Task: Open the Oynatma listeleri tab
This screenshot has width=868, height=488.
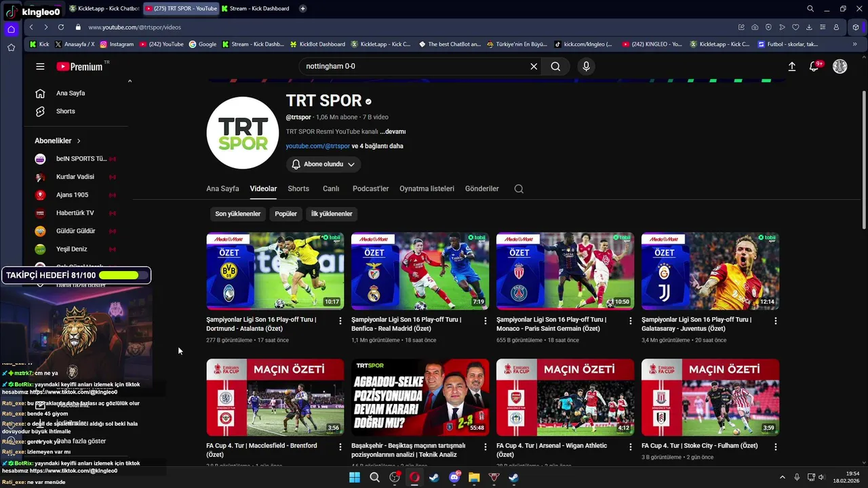Action: [427, 188]
